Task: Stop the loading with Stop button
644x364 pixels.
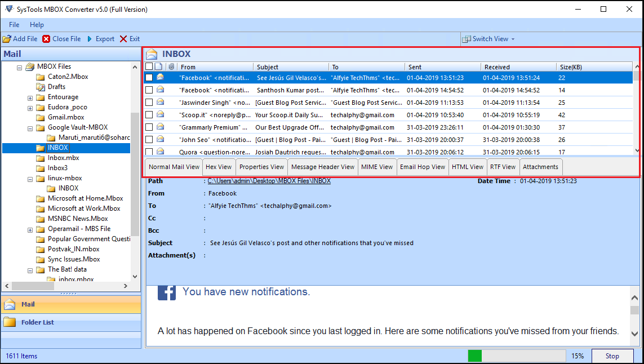Action: pyautogui.click(x=612, y=356)
